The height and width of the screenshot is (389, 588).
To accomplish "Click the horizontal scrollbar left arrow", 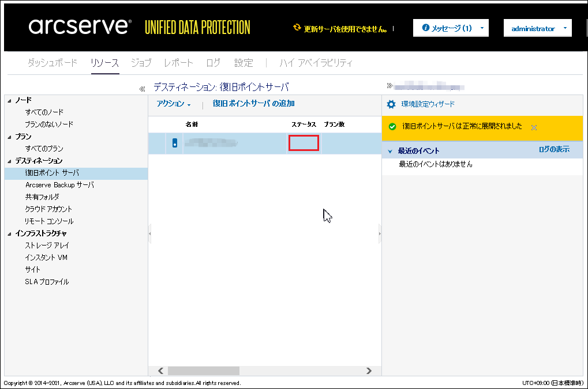I will pyautogui.click(x=160, y=371).
